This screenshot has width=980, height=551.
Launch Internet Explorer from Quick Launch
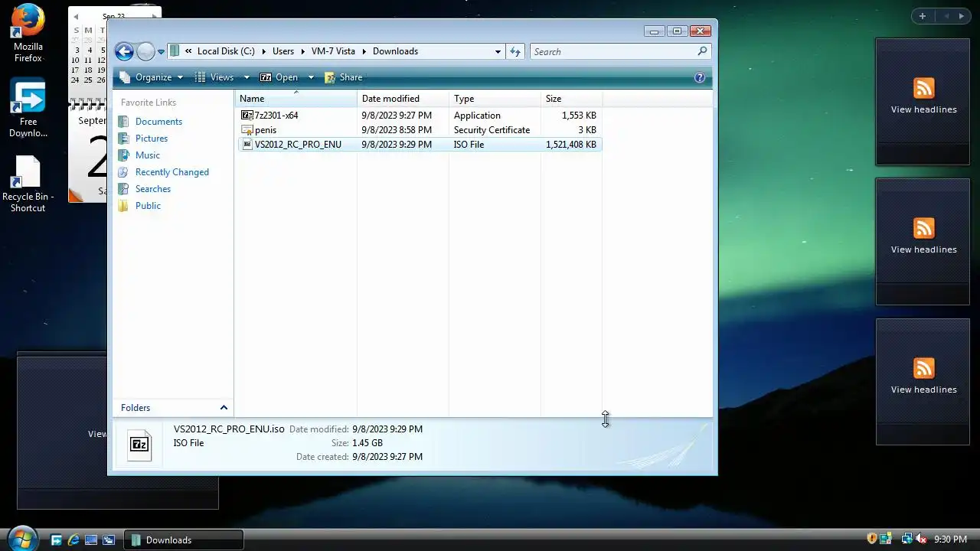coord(73,540)
